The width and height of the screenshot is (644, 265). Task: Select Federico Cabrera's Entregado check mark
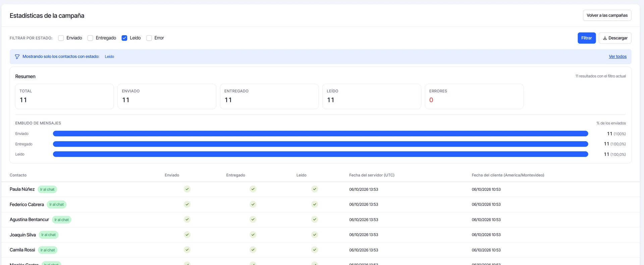pos(253,204)
